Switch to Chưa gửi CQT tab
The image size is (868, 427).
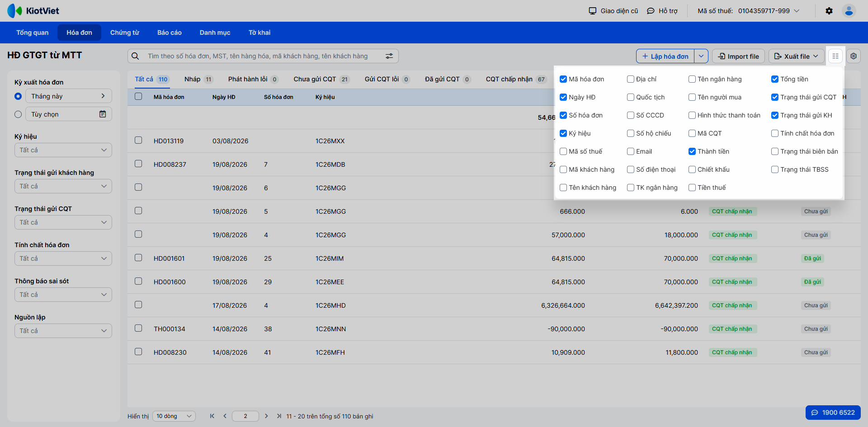point(321,79)
